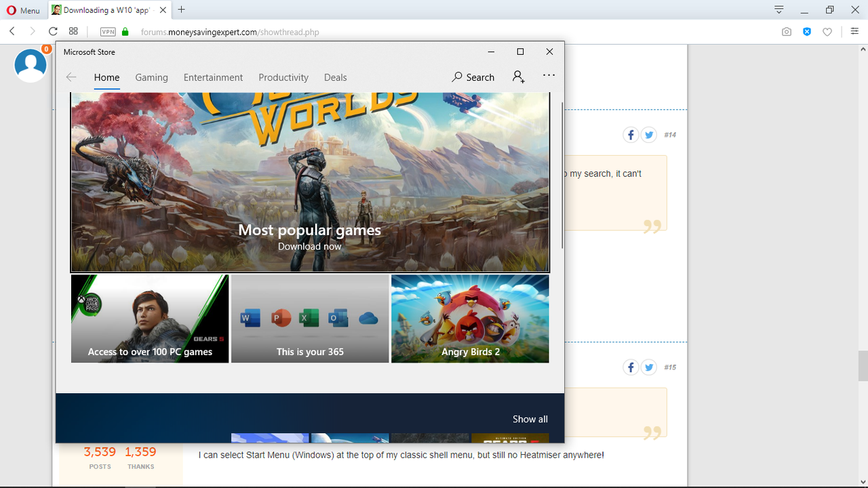Toggle the VPN badge in address bar
This screenshot has width=868, height=488.
pyautogui.click(x=108, y=32)
